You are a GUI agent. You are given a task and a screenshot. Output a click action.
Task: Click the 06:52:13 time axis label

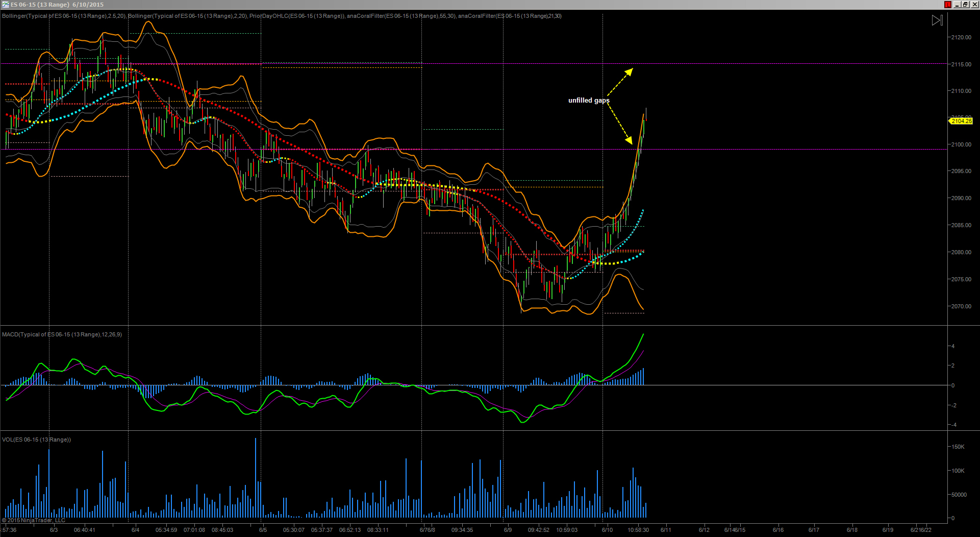[x=350, y=530]
